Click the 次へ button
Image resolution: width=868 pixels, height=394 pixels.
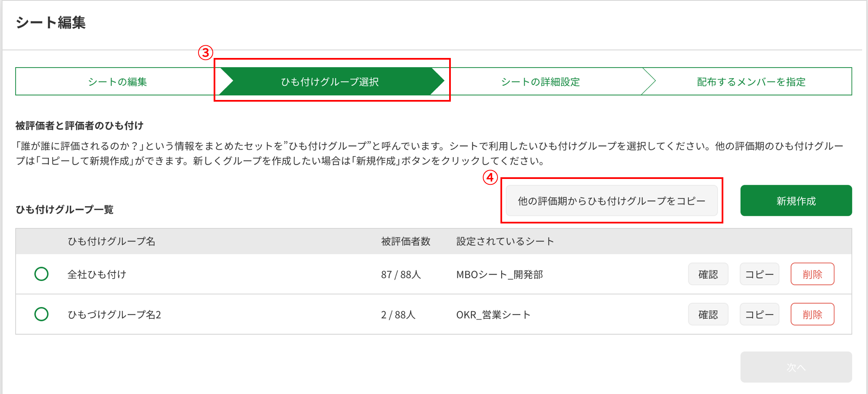coord(796,367)
